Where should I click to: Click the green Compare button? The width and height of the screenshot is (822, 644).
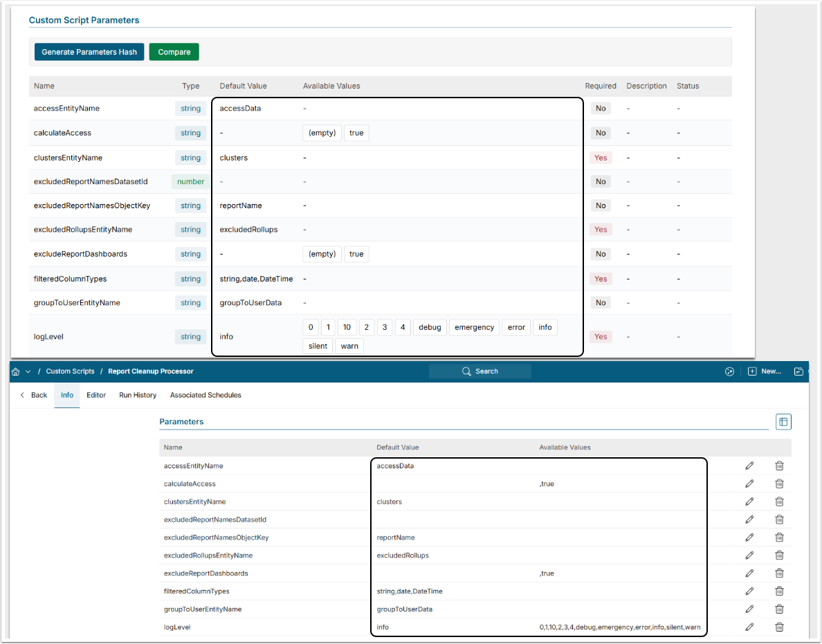click(174, 52)
